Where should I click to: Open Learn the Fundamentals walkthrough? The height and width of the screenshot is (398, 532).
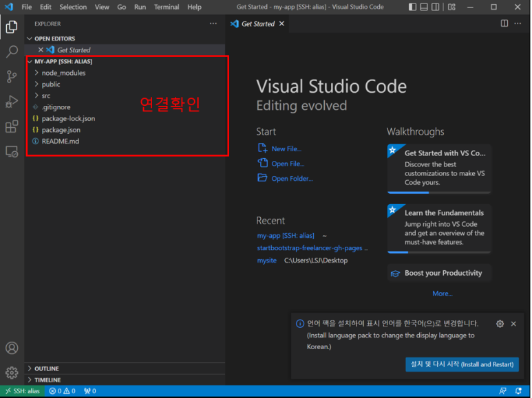(439, 228)
